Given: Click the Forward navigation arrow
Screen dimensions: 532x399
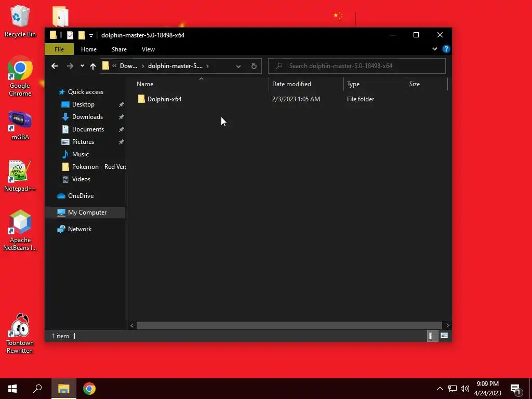Looking at the screenshot, I should click(x=70, y=66).
